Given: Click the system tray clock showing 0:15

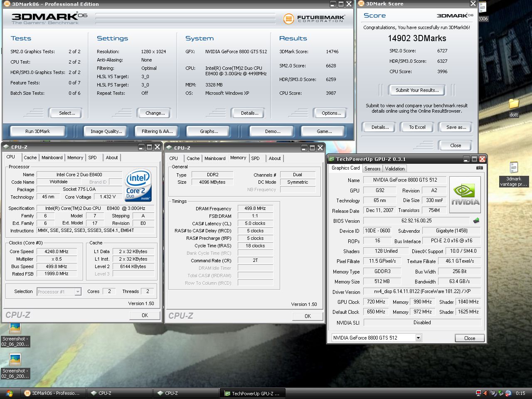Looking at the screenshot, I should 520,393.
